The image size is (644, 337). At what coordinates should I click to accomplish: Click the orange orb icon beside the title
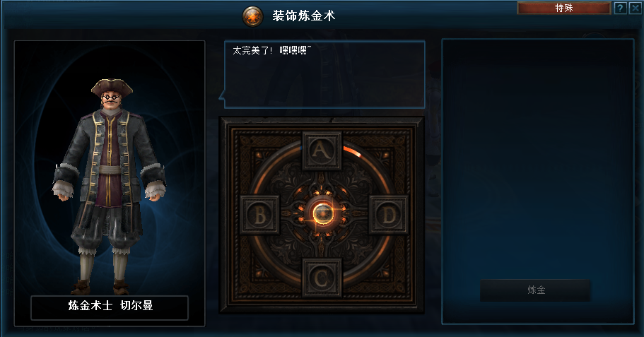click(x=252, y=16)
